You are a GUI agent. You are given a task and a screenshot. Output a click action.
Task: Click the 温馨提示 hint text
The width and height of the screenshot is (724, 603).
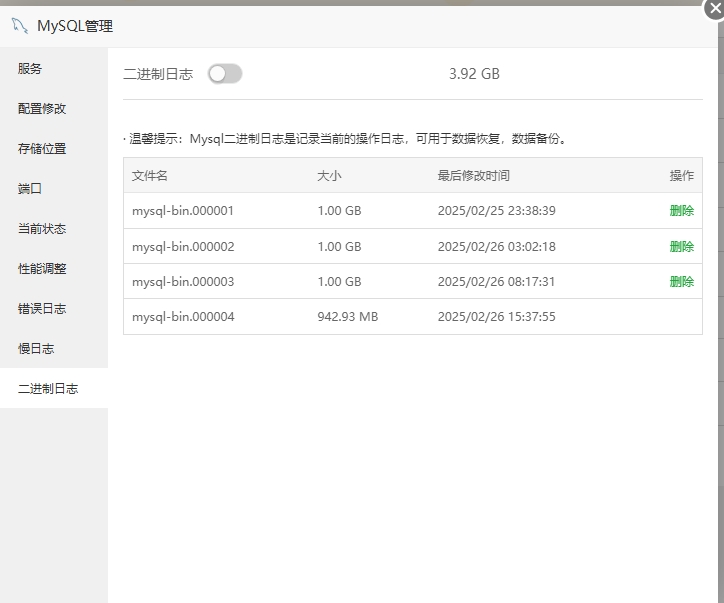click(x=347, y=139)
